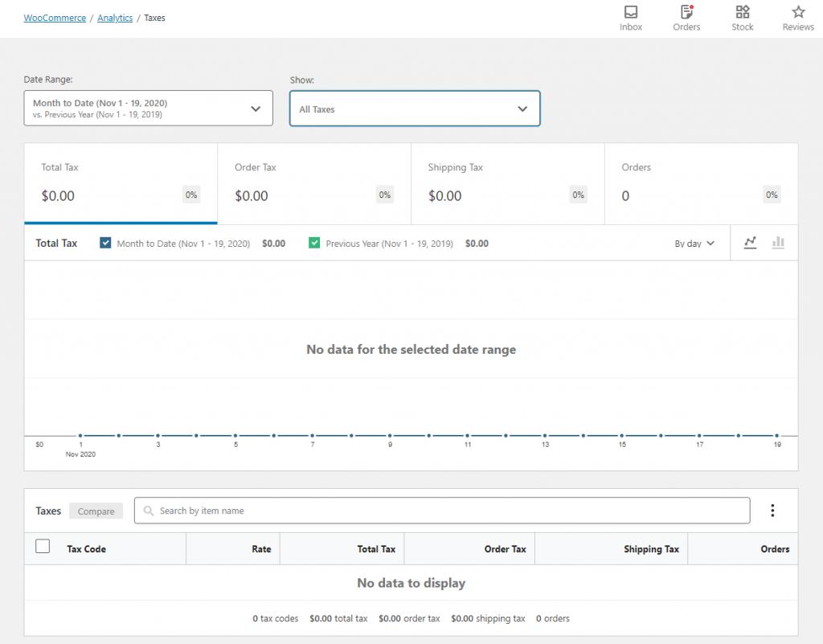
Task: Expand the Show All Taxes dropdown
Action: point(414,109)
